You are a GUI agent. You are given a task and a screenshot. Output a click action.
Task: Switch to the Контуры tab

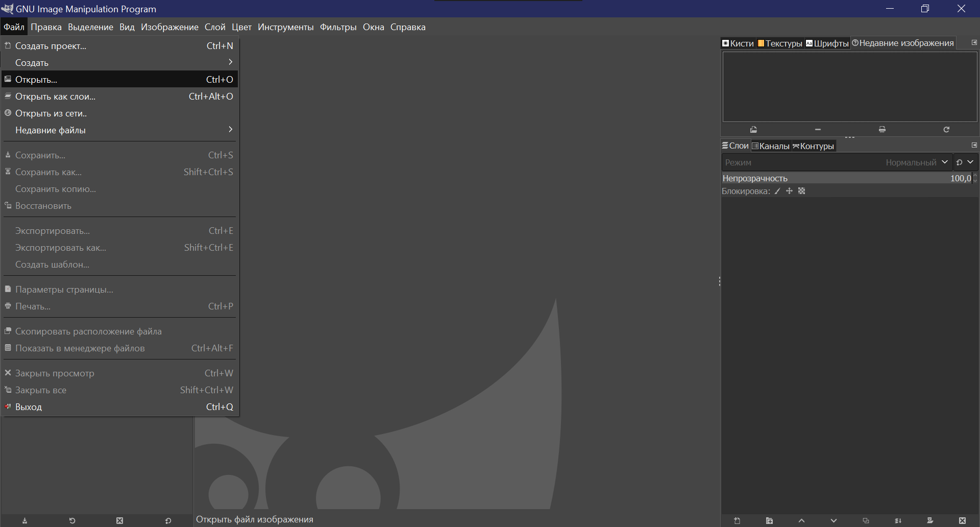coord(813,146)
